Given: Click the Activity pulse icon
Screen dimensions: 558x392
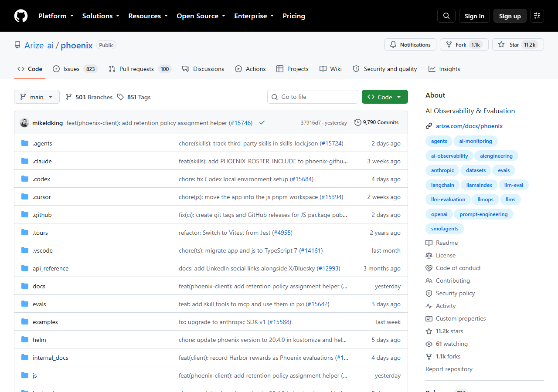Looking at the screenshot, I should [x=429, y=306].
